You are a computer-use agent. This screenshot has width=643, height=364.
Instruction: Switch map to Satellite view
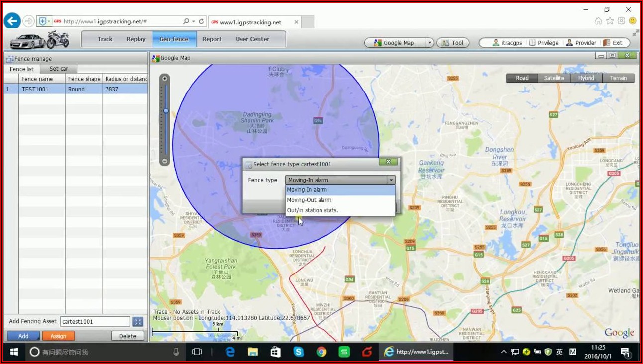pyautogui.click(x=554, y=78)
